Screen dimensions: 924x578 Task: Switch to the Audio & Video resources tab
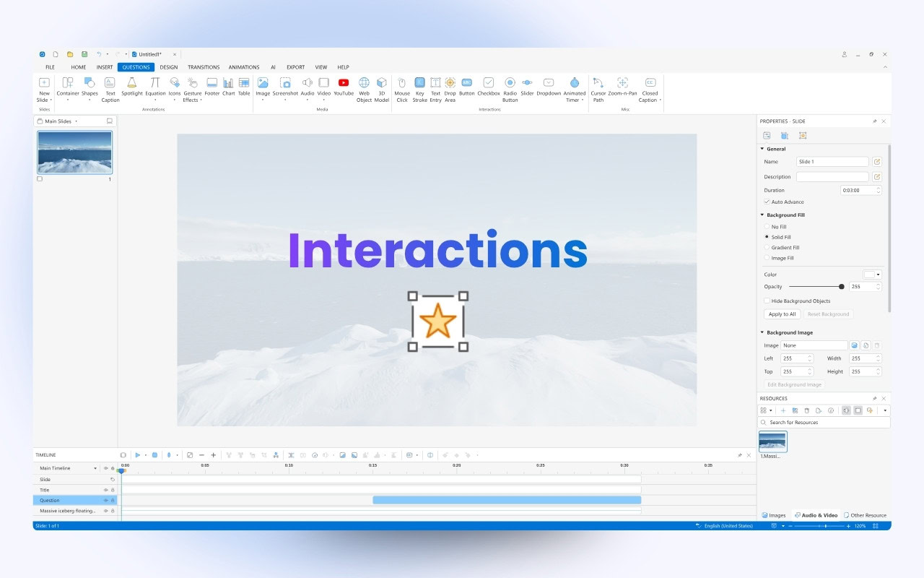[x=816, y=515]
